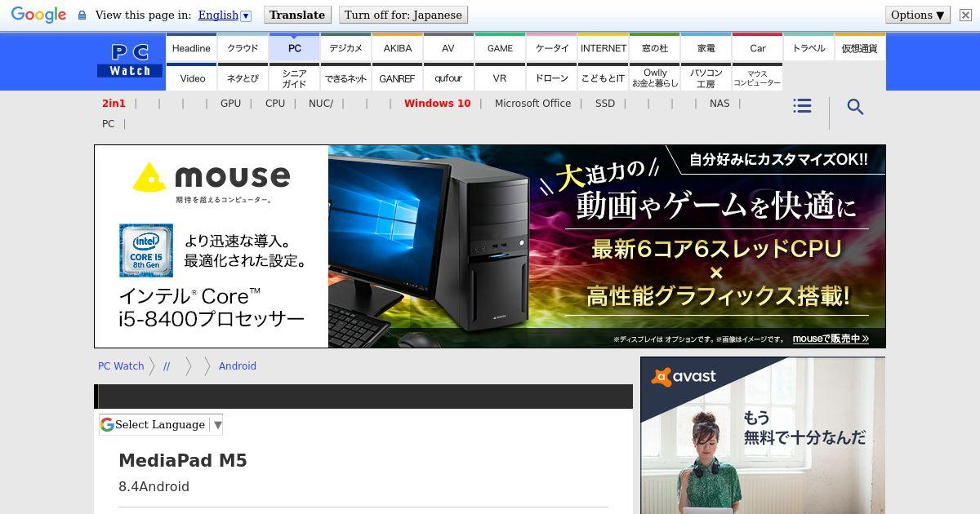Image resolution: width=980 pixels, height=514 pixels.
Task: Click the Microsoft Office topic link
Action: tap(532, 104)
